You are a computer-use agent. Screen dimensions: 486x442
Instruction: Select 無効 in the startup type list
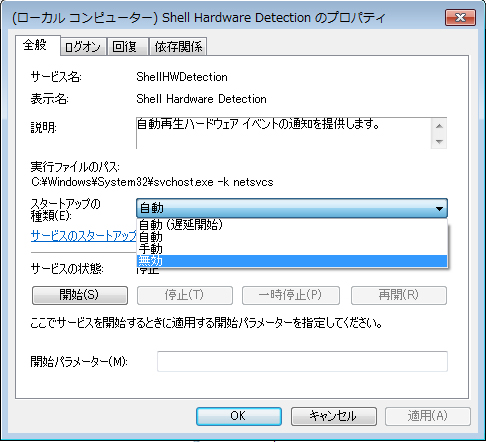pos(292,261)
